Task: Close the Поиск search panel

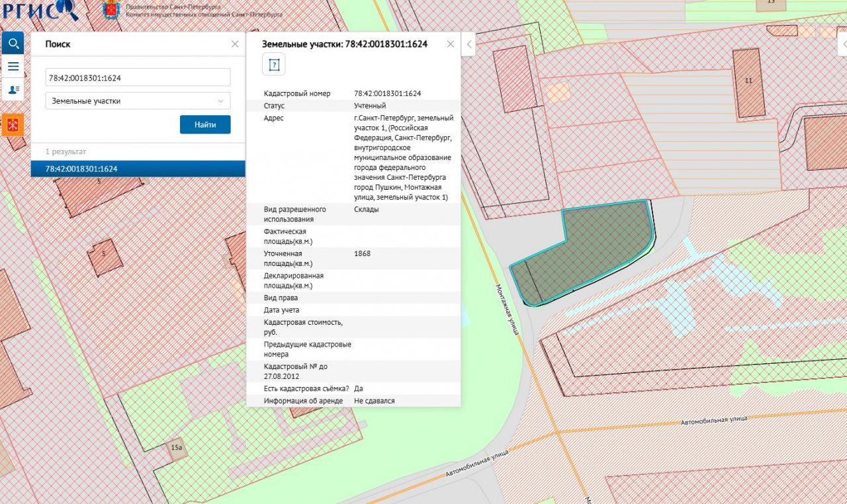Action: (x=235, y=44)
